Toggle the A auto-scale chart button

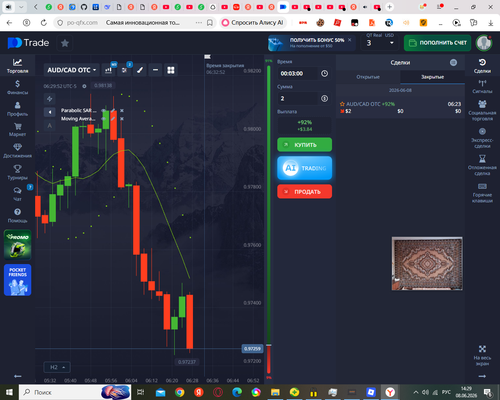(x=49, y=126)
